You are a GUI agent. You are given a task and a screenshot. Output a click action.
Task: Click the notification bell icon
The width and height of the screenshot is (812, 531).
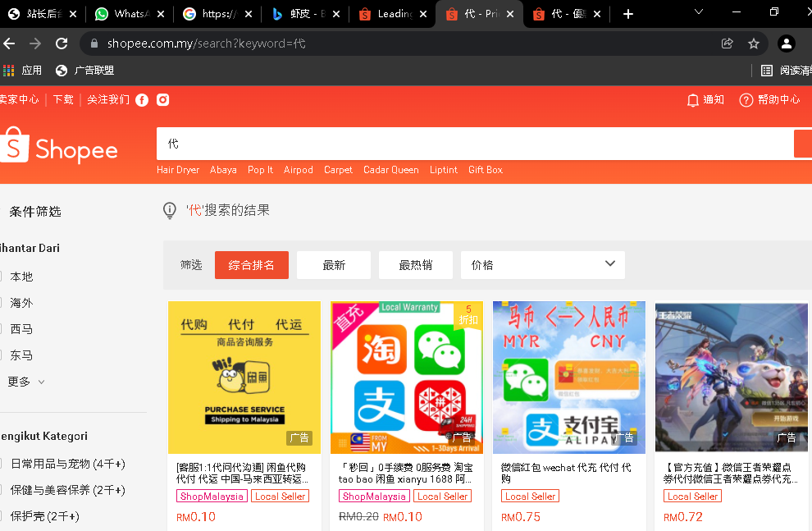tap(693, 99)
